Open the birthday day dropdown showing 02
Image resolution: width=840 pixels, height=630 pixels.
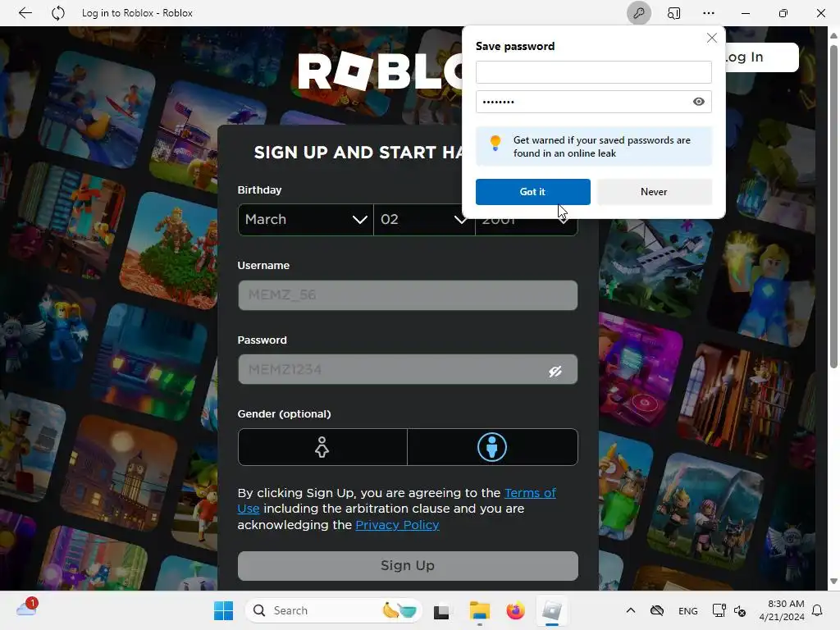pos(424,220)
